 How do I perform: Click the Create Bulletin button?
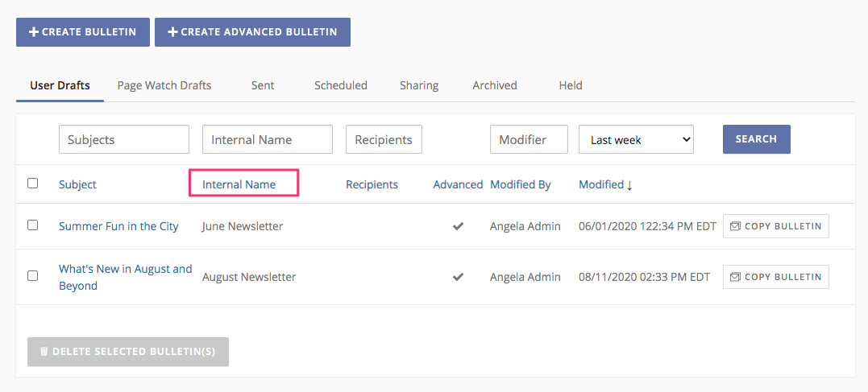coord(82,32)
